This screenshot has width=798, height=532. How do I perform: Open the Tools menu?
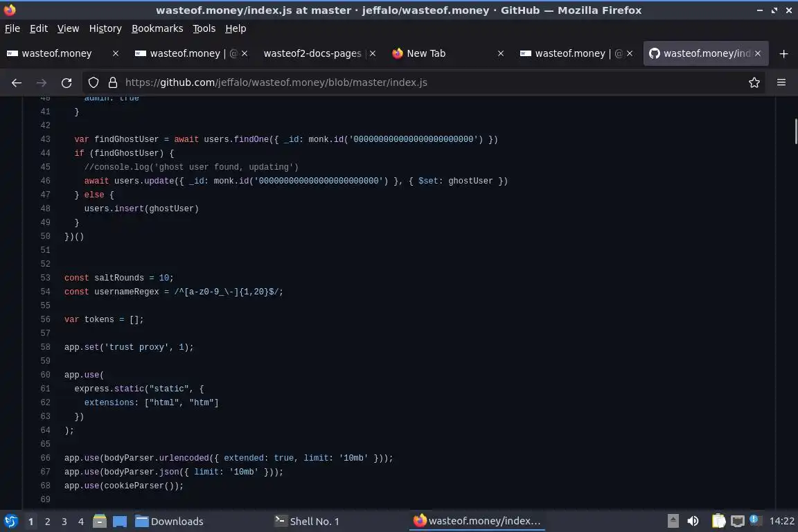[x=204, y=28]
